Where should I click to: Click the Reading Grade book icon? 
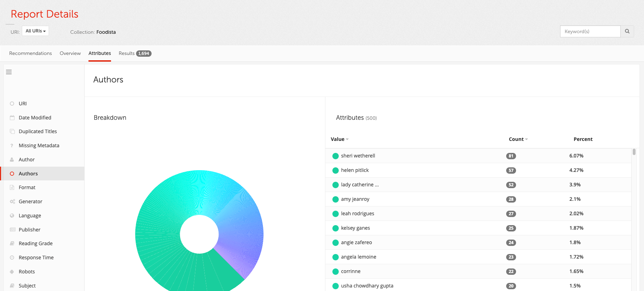click(12, 243)
